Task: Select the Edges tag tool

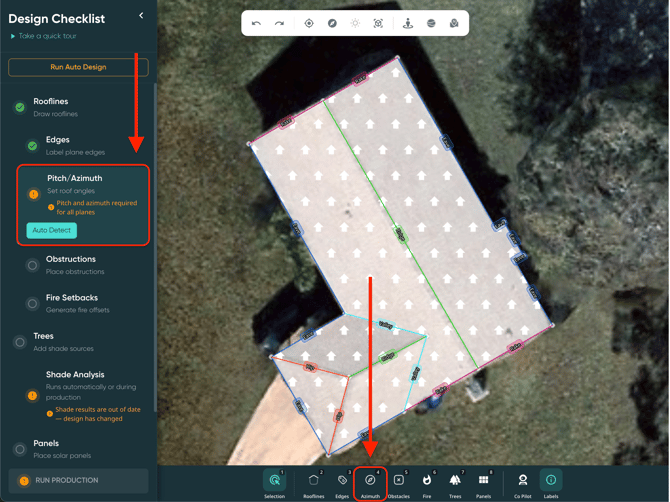Action: [342, 484]
